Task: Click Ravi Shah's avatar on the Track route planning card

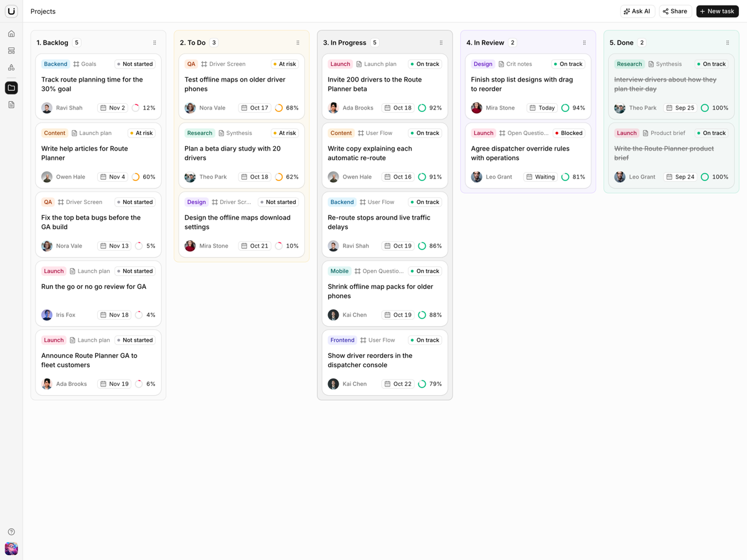Action: coord(47,108)
